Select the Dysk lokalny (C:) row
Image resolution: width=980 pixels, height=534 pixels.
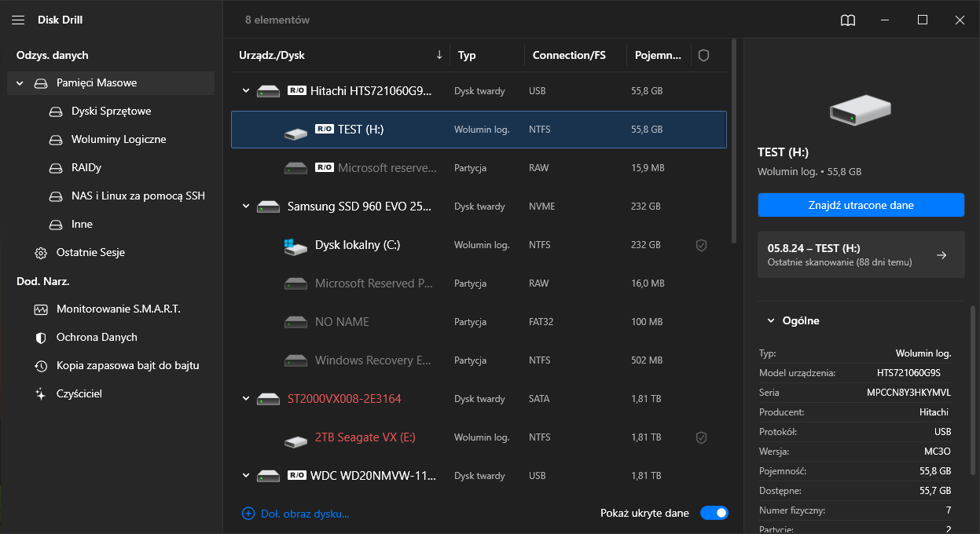pos(479,245)
